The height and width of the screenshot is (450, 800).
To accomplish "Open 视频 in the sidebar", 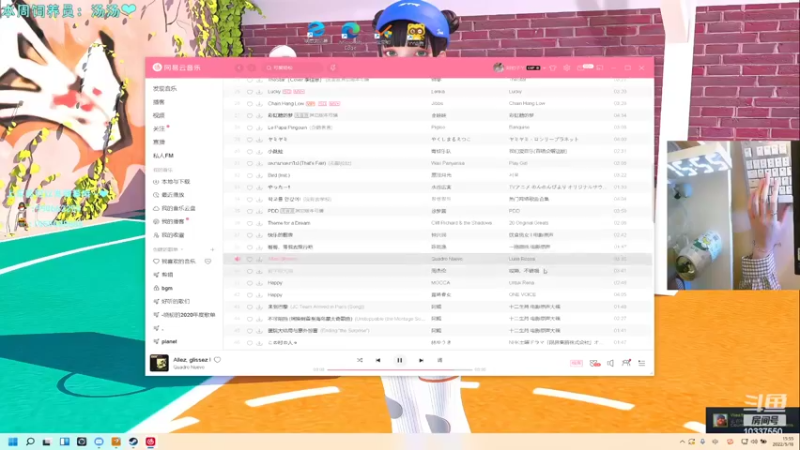I will click(x=159, y=115).
